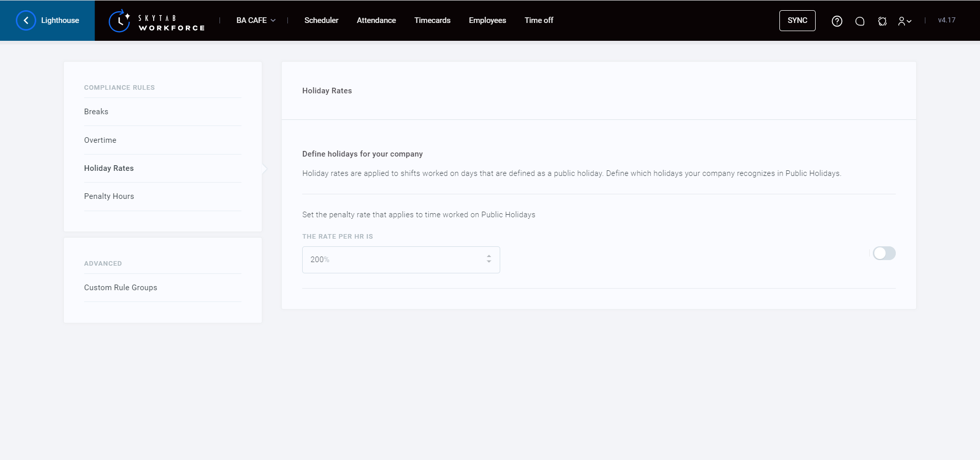Click the Lighthouse back arrow icon

pos(26,20)
